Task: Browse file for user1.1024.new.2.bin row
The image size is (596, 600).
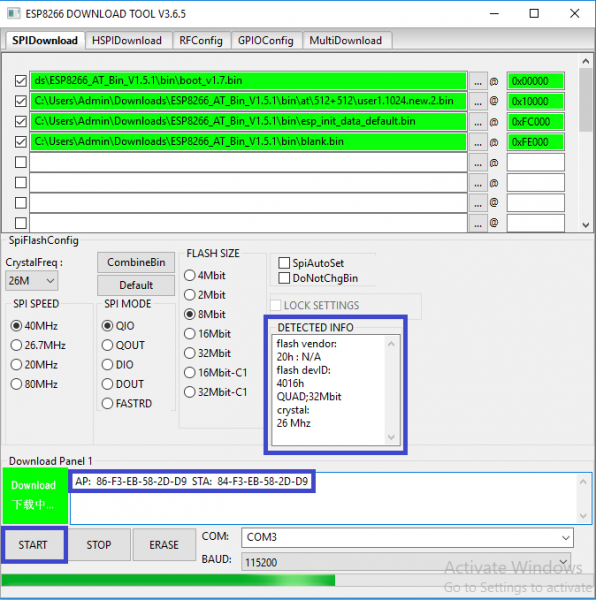Action: [478, 101]
